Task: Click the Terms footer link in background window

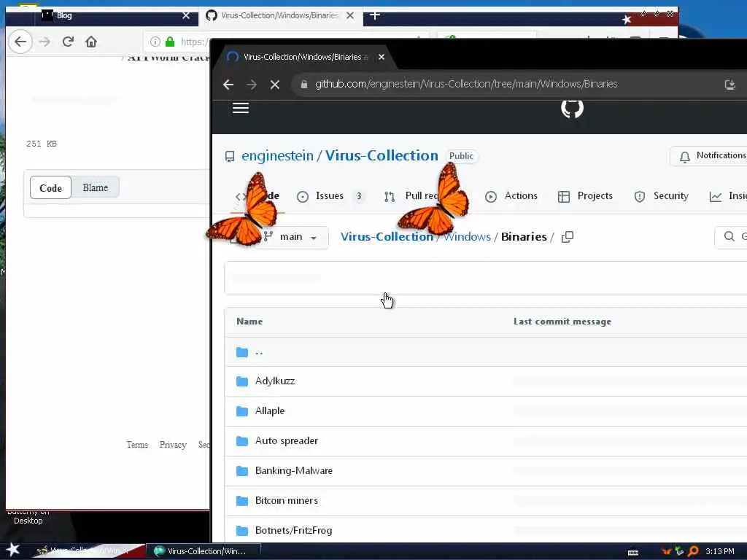Action: (137, 445)
